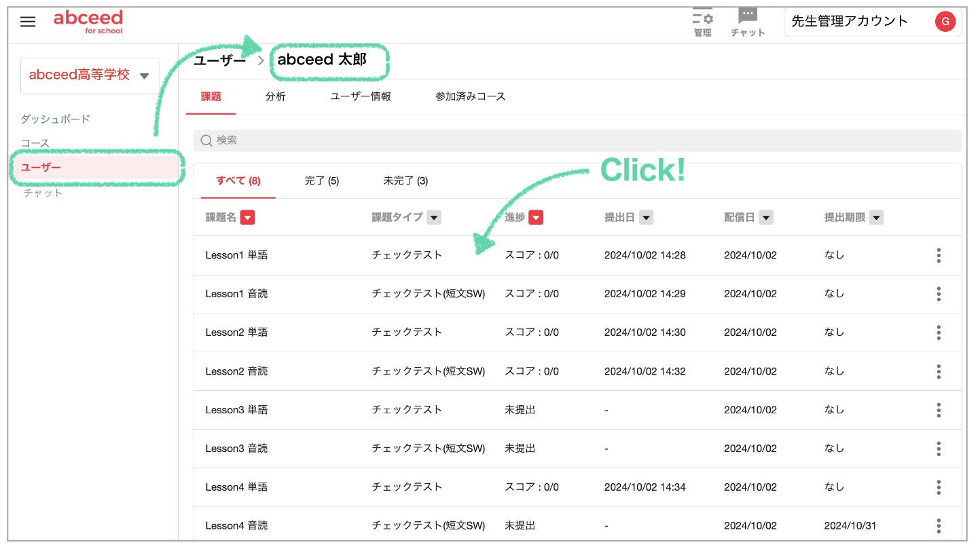Click submission time 2024/10/02 14:29

[x=645, y=294]
